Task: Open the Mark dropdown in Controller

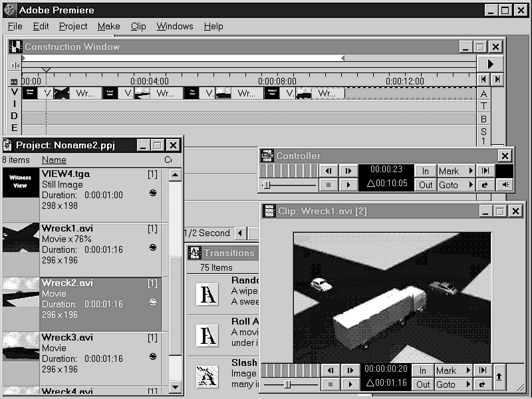Action: [x=456, y=171]
